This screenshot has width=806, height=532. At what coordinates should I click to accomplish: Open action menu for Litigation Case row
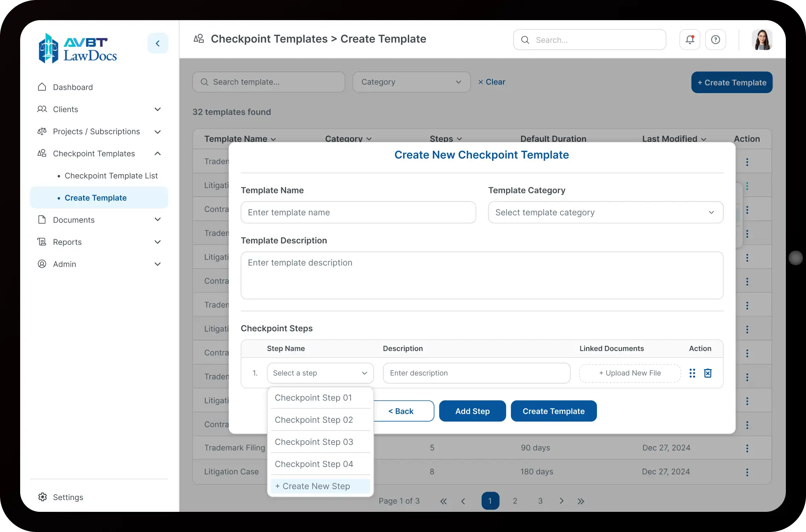747,472
